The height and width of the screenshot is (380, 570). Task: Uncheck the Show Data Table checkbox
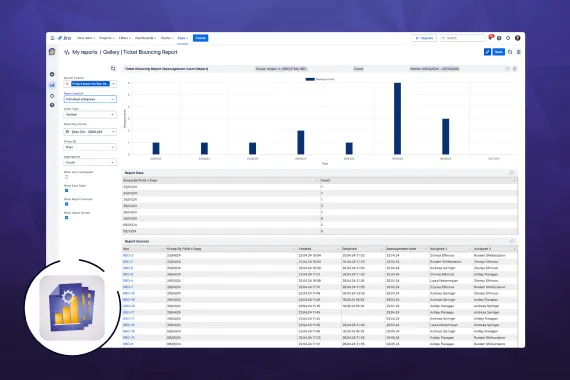pyautogui.click(x=67, y=191)
